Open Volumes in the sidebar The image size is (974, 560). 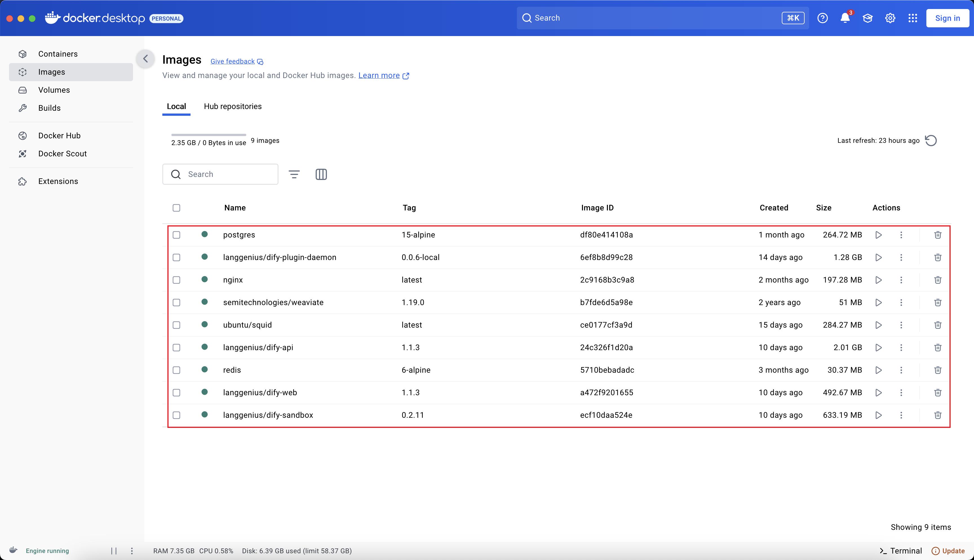point(71,90)
